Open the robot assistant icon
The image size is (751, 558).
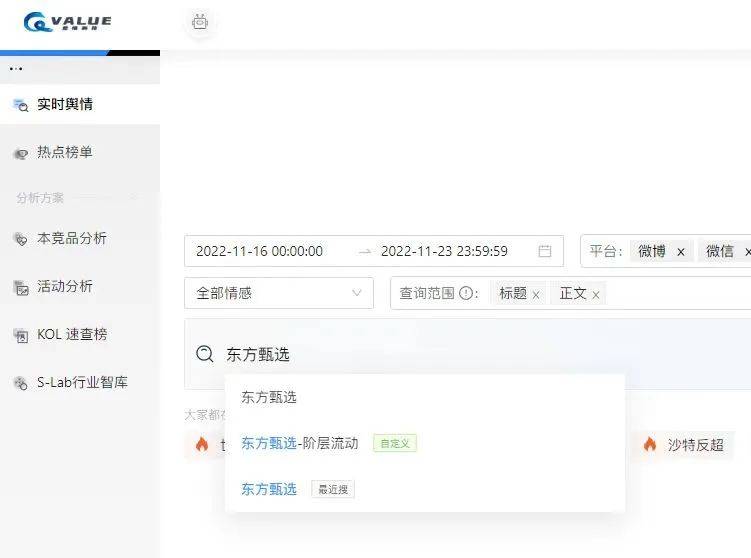(x=200, y=22)
